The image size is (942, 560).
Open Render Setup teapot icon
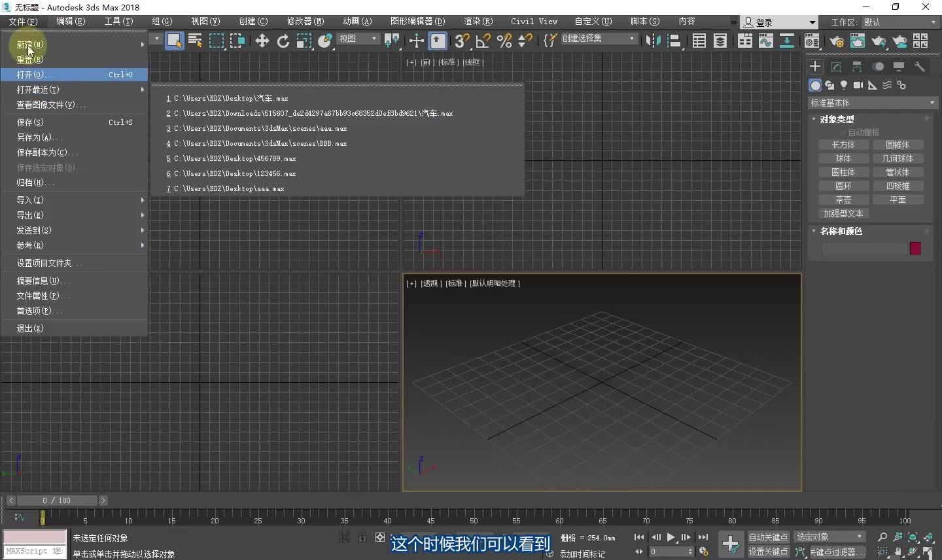click(836, 41)
